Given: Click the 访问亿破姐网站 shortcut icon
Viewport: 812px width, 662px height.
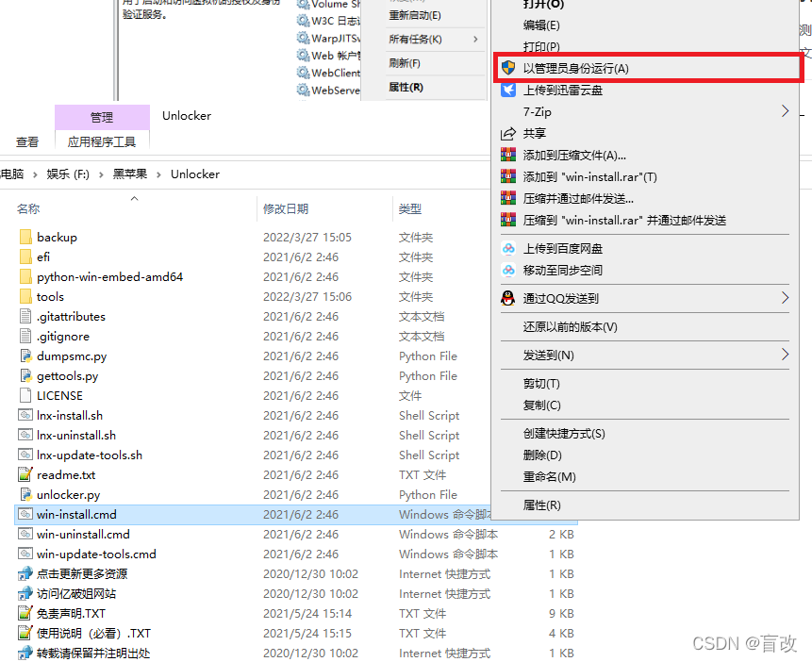Looking at the screenshot, I should tap(25, 593).
